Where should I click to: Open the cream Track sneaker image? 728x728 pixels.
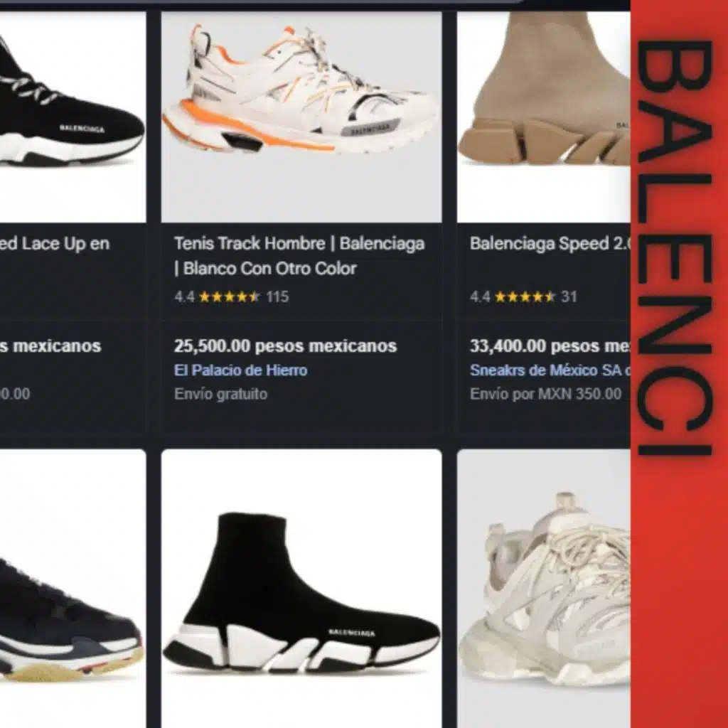[x=544, y=588]
